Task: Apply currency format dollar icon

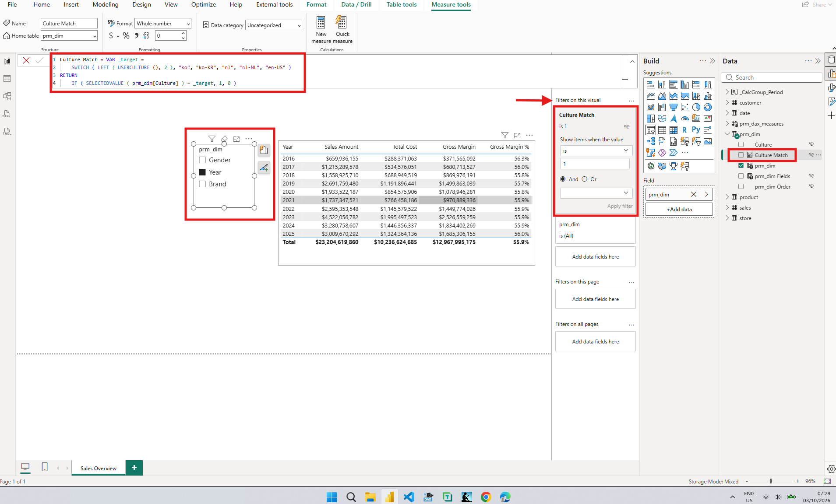Action: (x=111, y=36)
